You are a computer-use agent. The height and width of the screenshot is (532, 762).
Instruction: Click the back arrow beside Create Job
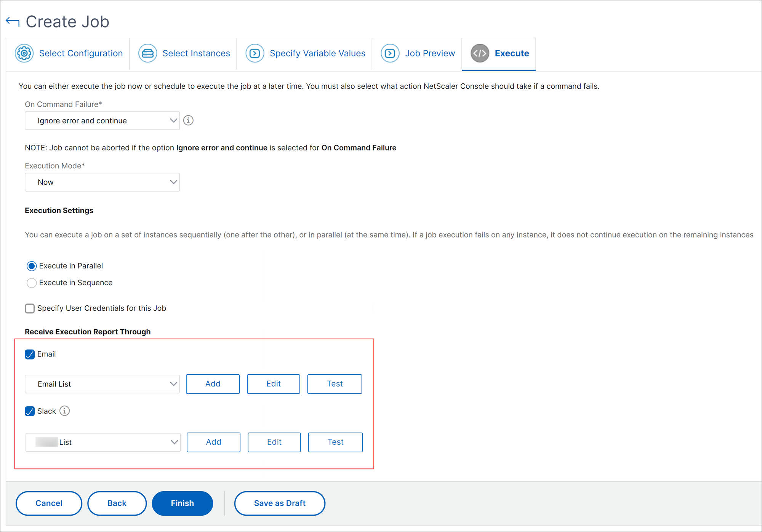(x=13, y=22)
